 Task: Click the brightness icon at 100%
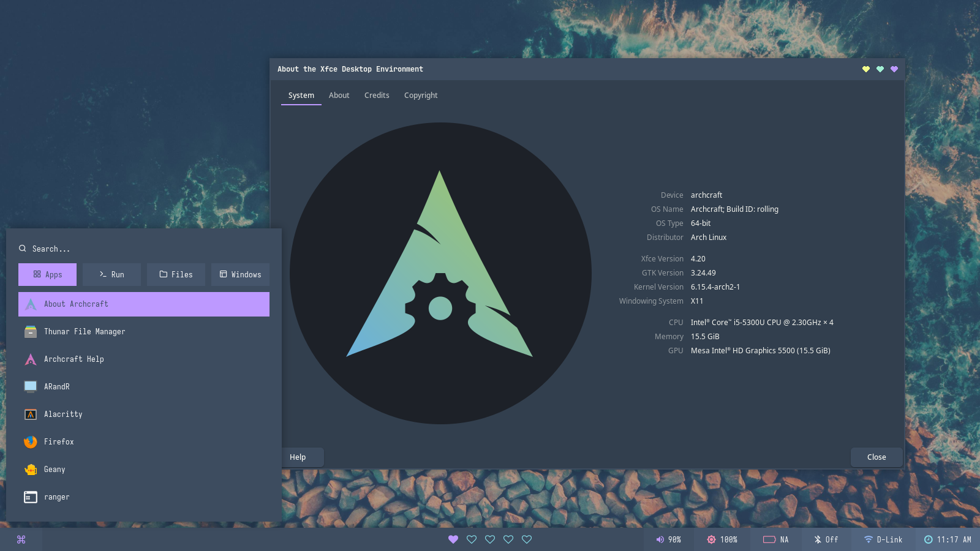711,539
